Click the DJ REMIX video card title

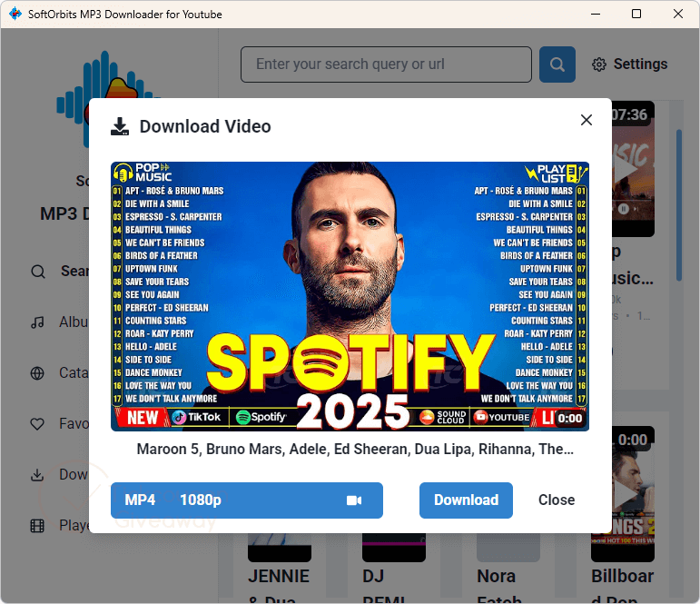(384, 585)
